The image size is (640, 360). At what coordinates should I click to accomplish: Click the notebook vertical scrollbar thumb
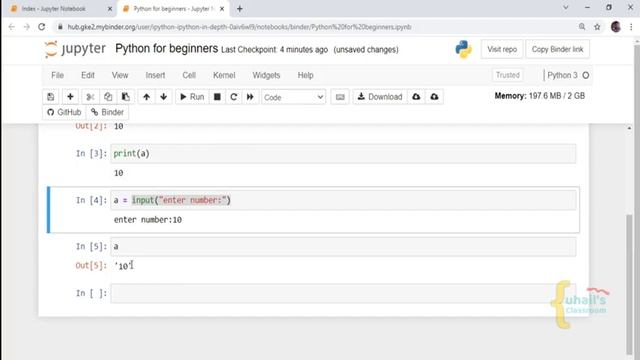[629, 284]
